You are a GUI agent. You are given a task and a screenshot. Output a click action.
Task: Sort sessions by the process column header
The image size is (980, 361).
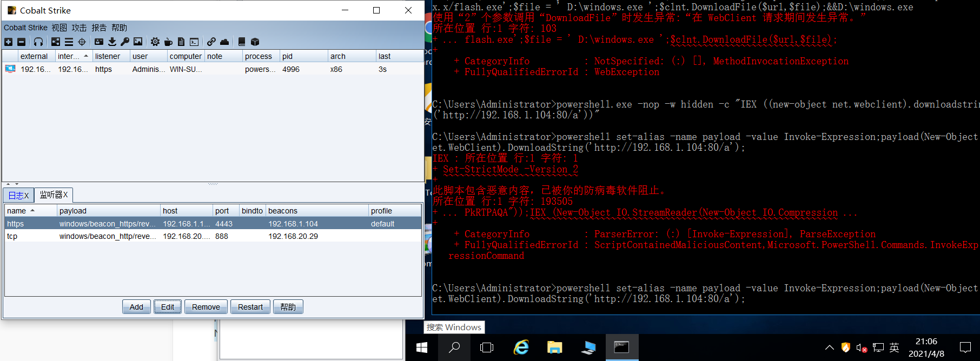pyautogui.click(x=261, y=56)
